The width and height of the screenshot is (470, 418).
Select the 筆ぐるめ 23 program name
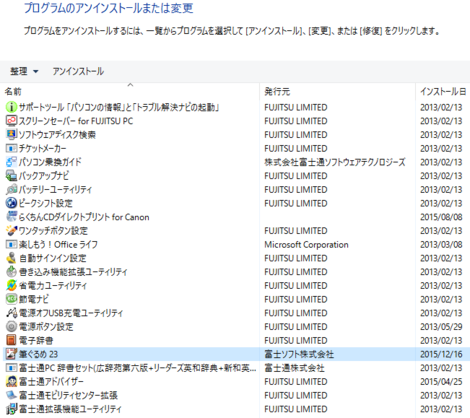[38, 354]
